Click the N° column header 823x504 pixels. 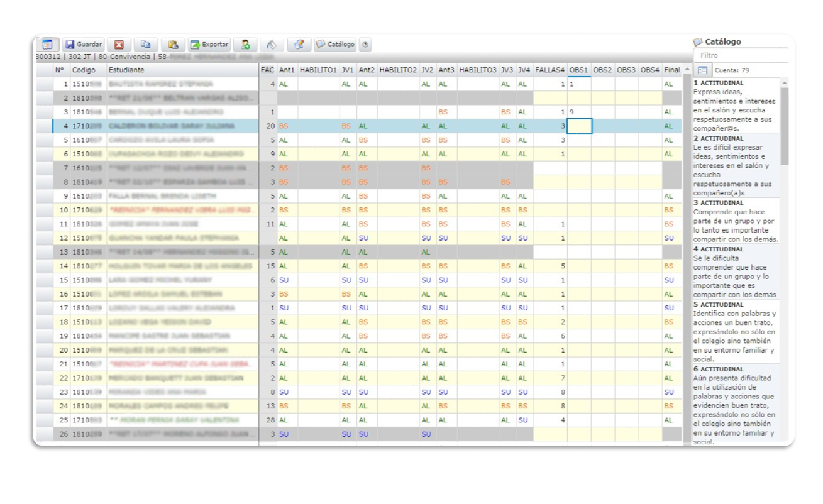[x=61, y=70]
